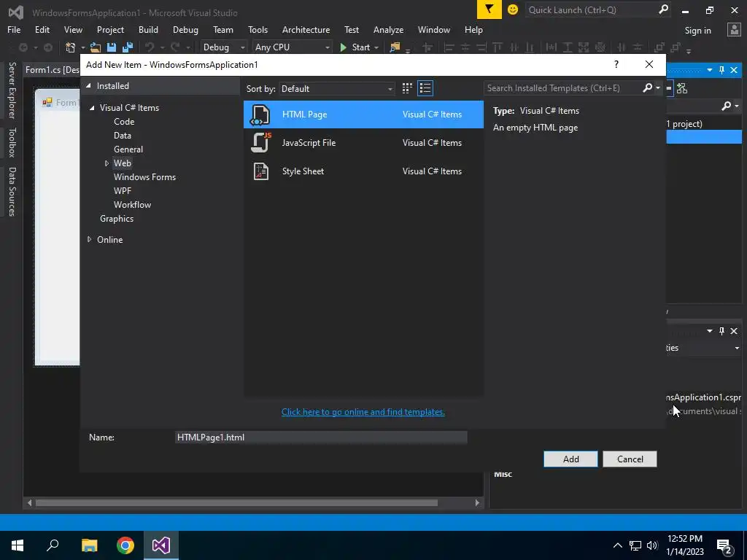Open the File menu

(x=14, y=29)
